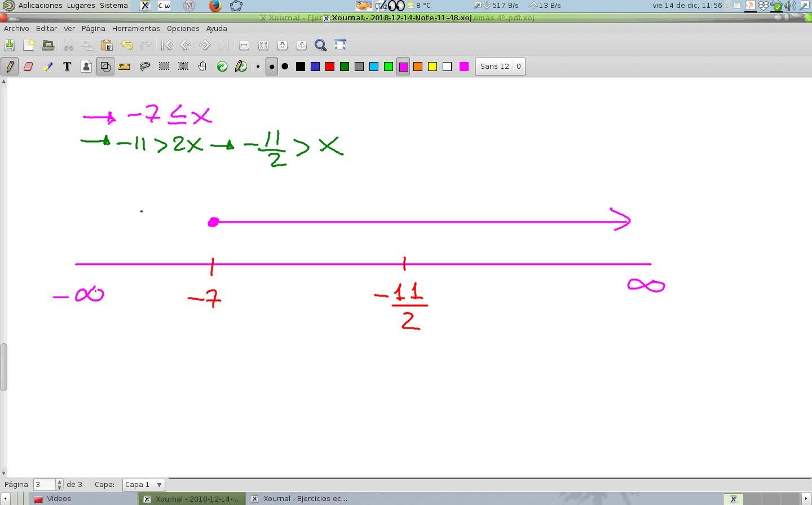The width and height of the screenshot is (812, 505).
Task: Choose fine pen thickness
Action: [x=258, y=67]
